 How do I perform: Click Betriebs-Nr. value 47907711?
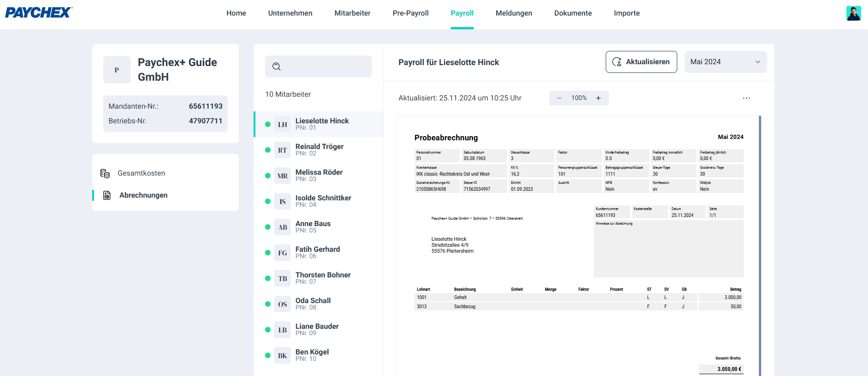pos(205,121)
